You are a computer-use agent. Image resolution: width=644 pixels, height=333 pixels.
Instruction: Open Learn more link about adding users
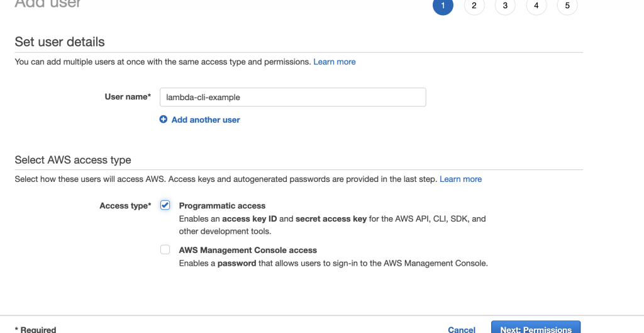click(x=335, y=62)
